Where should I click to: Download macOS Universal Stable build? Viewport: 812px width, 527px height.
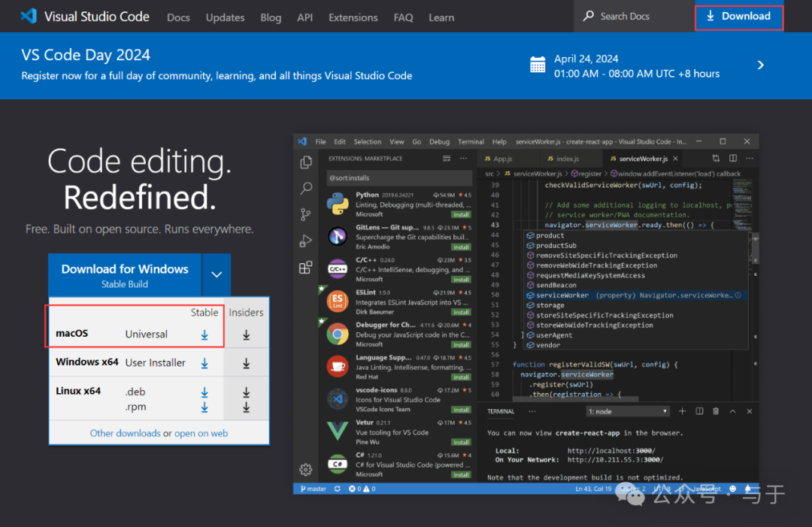(x=205, y=335)
